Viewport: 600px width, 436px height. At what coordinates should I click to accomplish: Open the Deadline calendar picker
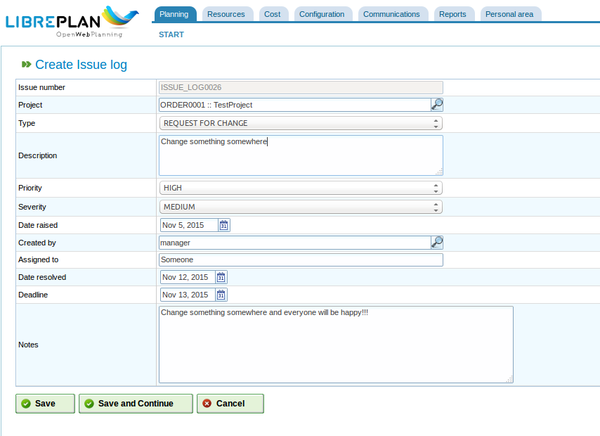pyautogui.click(x=222, y=295)
